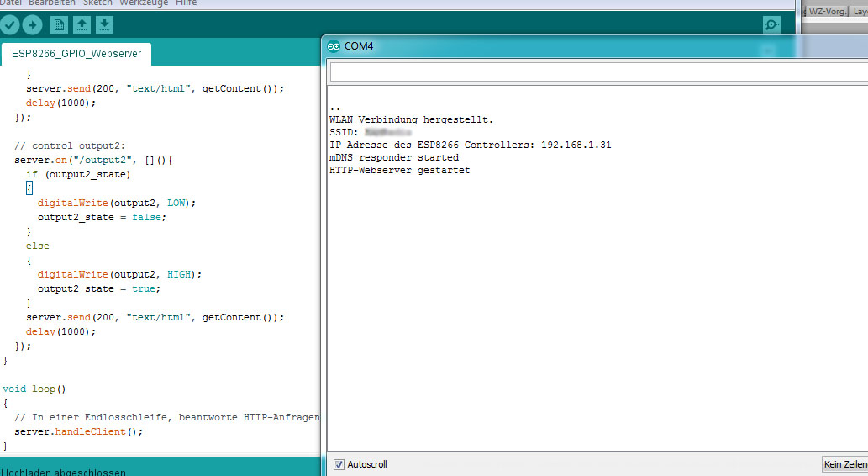
Task: Select the ESP8266_GPIO_Webserver tab
Action: click(x=76, y=55)
